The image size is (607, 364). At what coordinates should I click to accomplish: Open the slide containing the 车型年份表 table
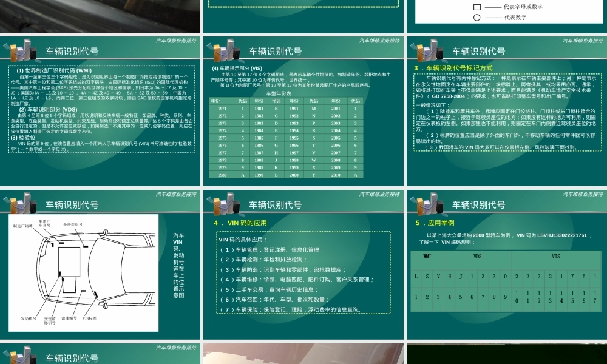303,111
